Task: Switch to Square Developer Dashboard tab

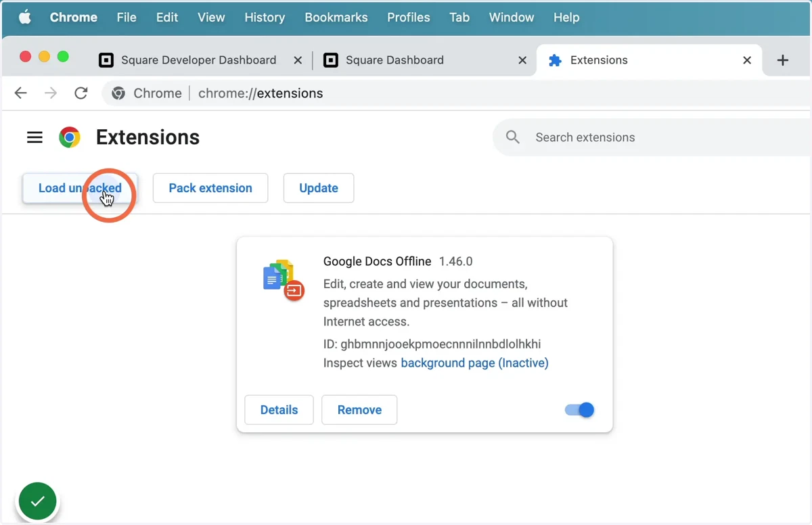Action: [199, 60]
